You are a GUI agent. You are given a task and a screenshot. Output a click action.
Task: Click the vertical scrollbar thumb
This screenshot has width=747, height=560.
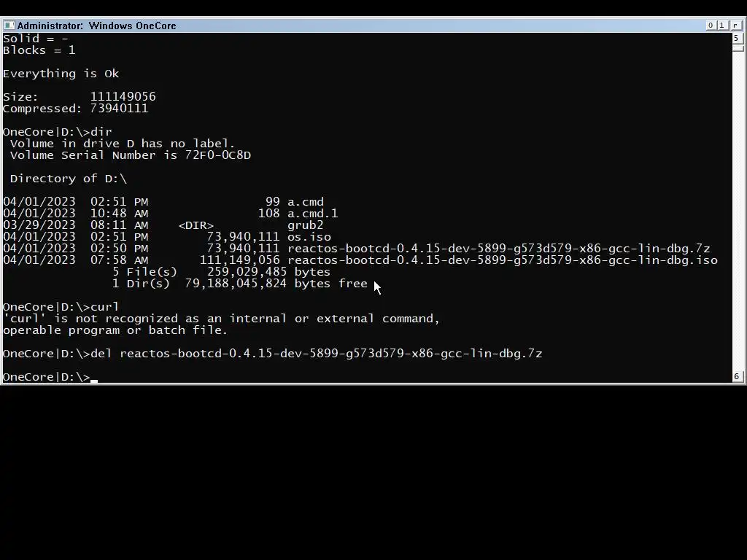pos(737,47)
